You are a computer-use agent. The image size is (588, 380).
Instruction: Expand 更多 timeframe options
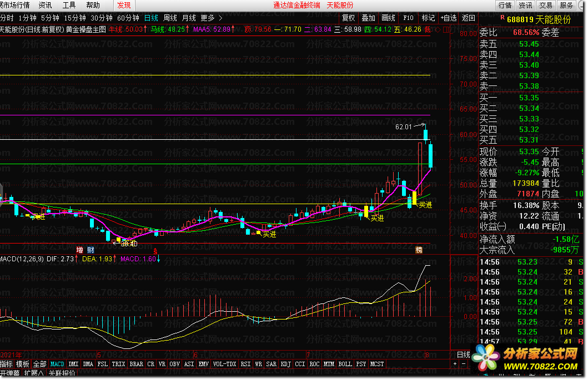coord(211,18)
